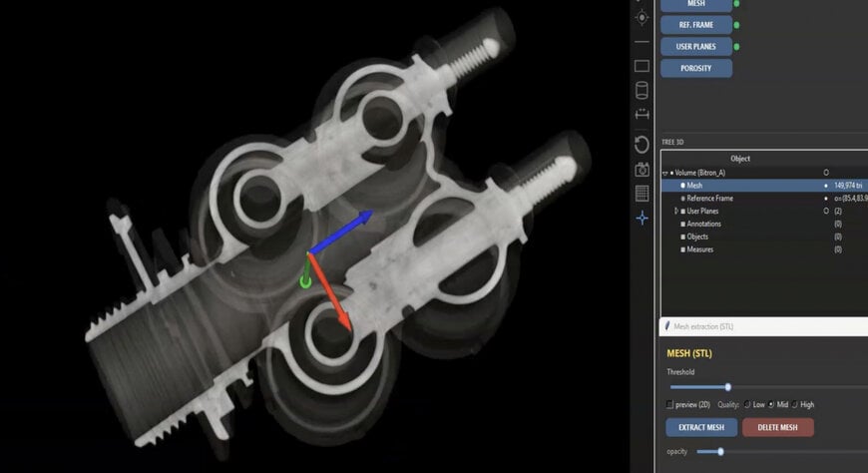Click the EXTRACT MESH button
868x473 pixels.
pos(701,427)
